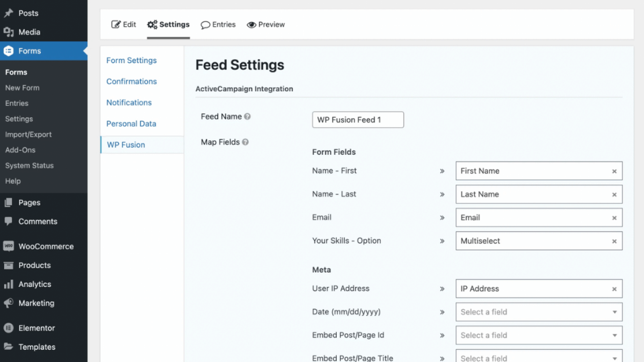Click the Marketing megaphone icon
This screenshot has width=644, height=362.
[x=8, y=303]
